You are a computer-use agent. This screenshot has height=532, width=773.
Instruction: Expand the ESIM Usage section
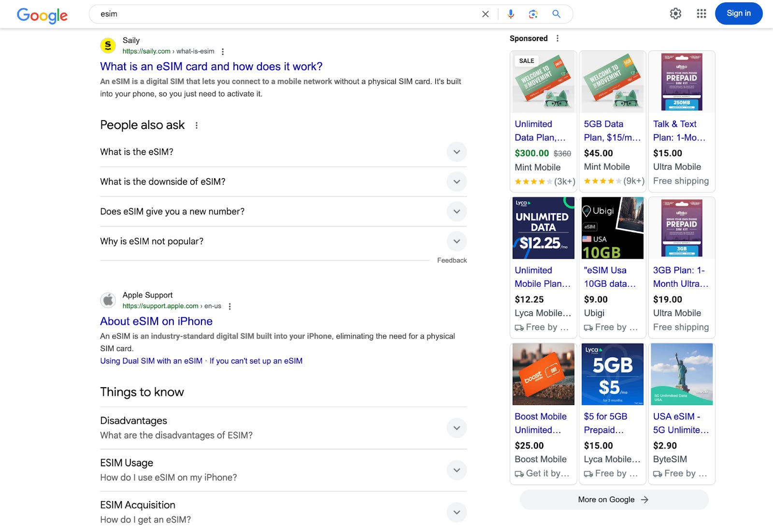point(283,470)
